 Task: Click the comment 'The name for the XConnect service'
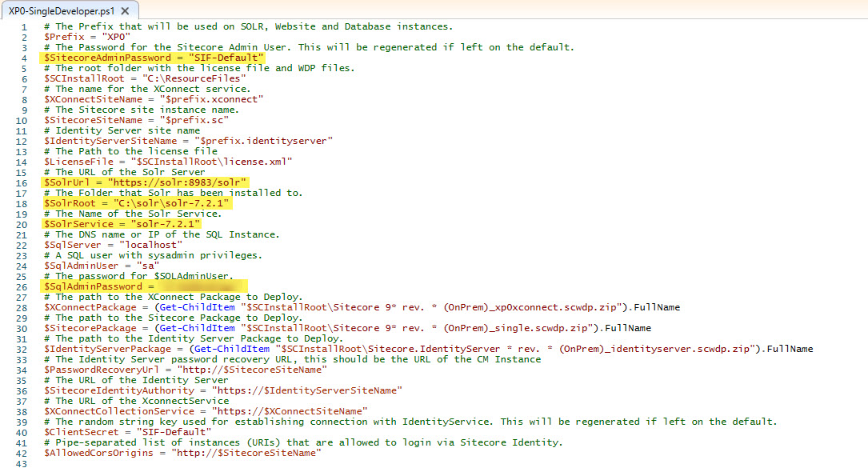tap(148, 89)
